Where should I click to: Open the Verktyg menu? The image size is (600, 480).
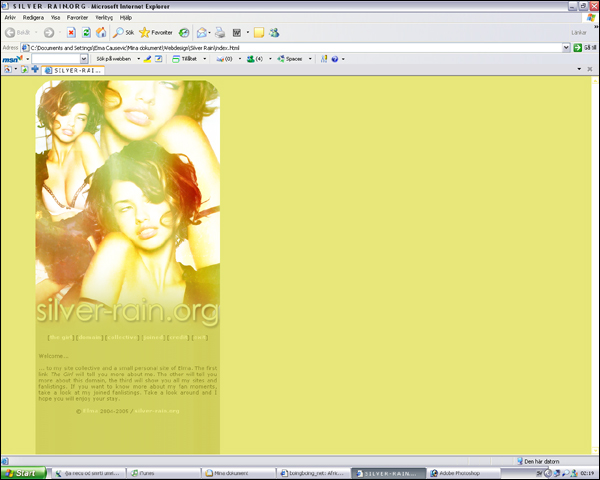(104, 18)
